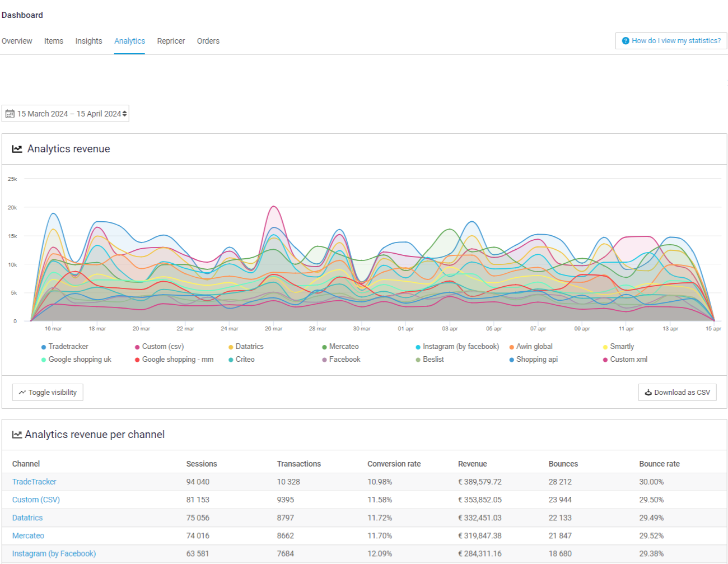Click the question mark help icon

tap(626, 41)
